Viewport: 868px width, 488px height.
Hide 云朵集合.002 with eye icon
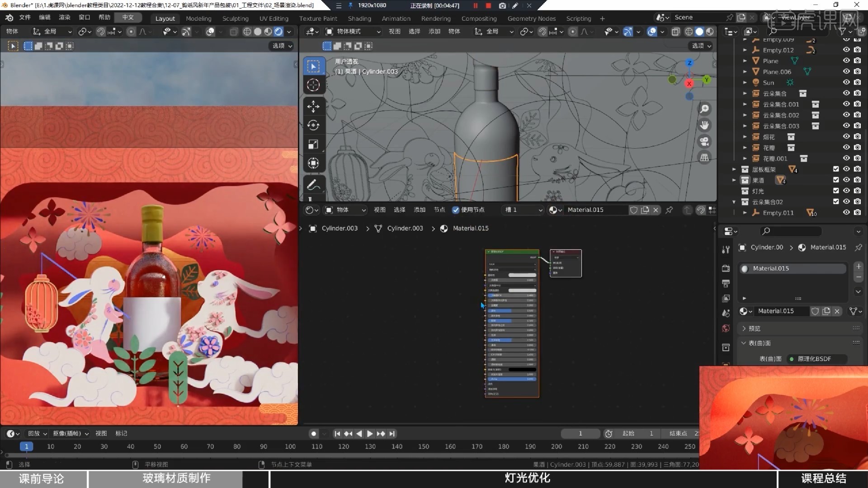tap(846, 115)
